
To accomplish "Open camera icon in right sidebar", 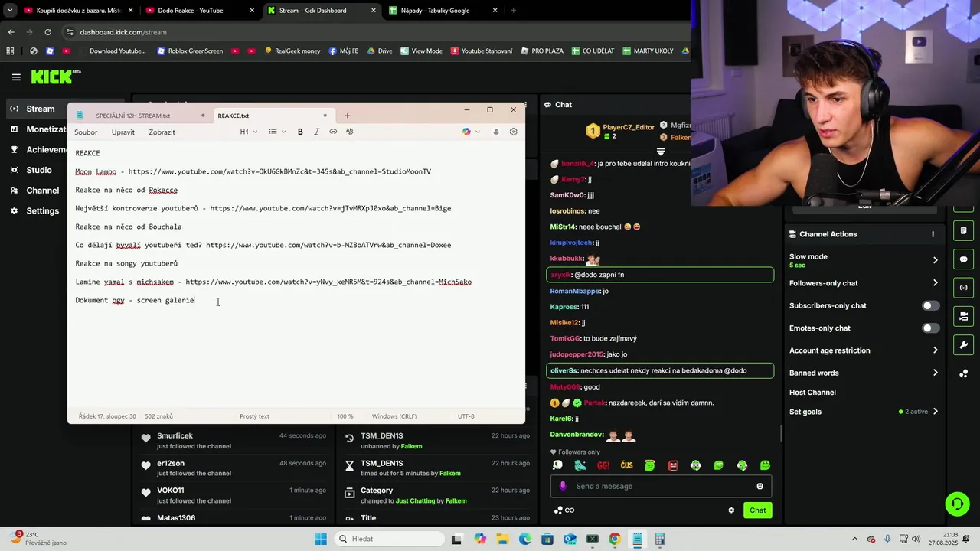I will 963,316.
